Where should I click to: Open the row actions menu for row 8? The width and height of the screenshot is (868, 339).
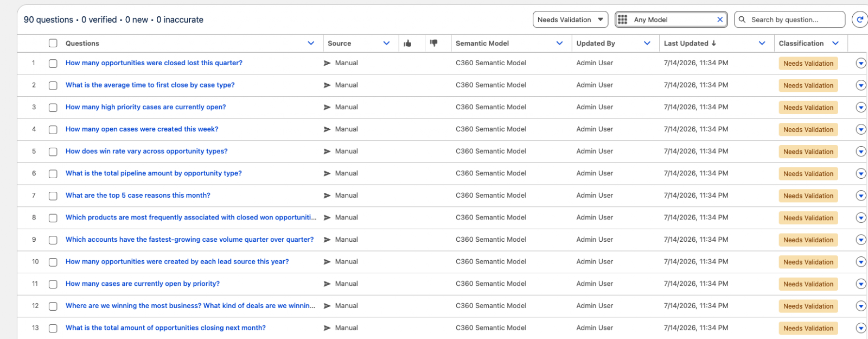pos(860,218)
